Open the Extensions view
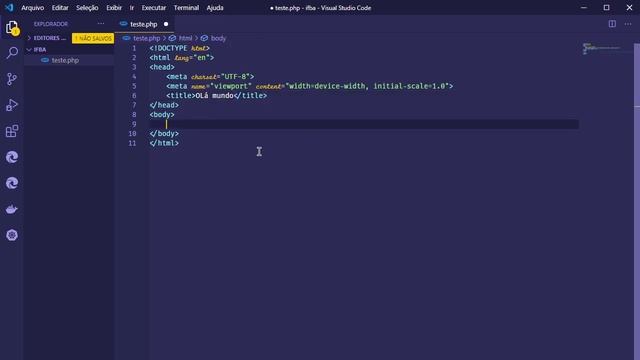The width and height of the screenshot is (640, 360). click(12, 131)
